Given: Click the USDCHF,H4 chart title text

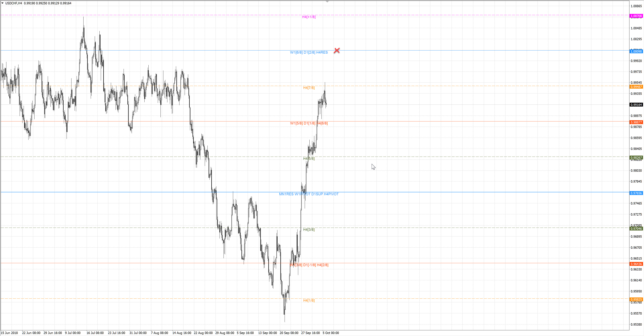Looking at the screenshot, I should [x=13, y=3].
